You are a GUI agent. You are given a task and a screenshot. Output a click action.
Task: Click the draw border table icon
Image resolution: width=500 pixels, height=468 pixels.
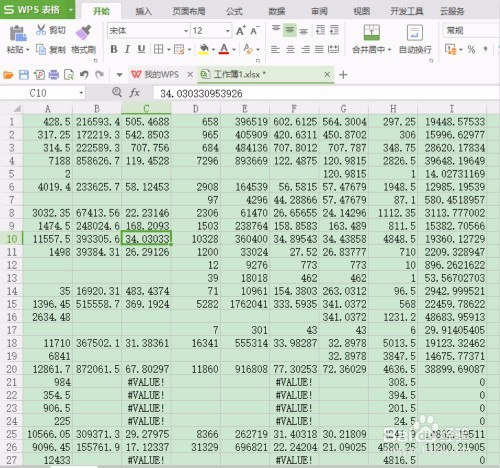point(179,49)
